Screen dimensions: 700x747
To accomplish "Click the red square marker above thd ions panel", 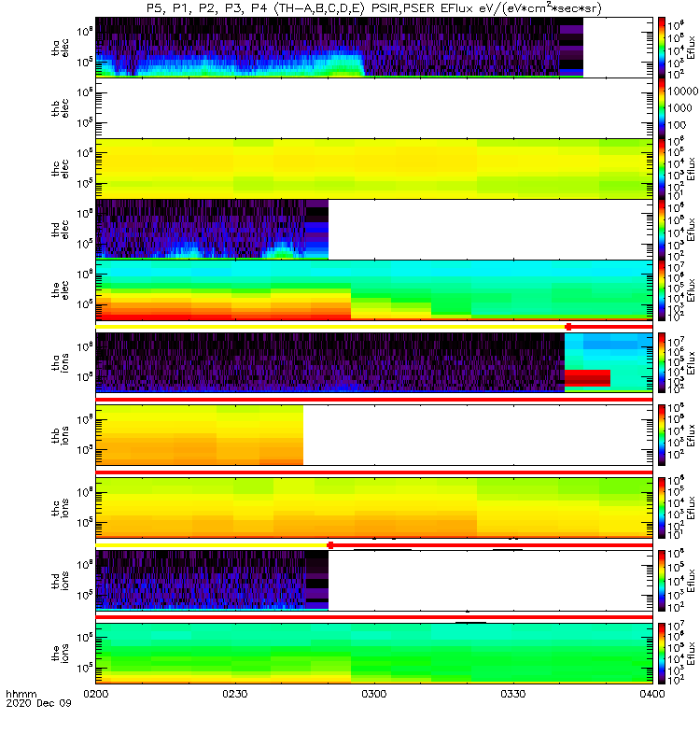I will [x=330, y=545].
